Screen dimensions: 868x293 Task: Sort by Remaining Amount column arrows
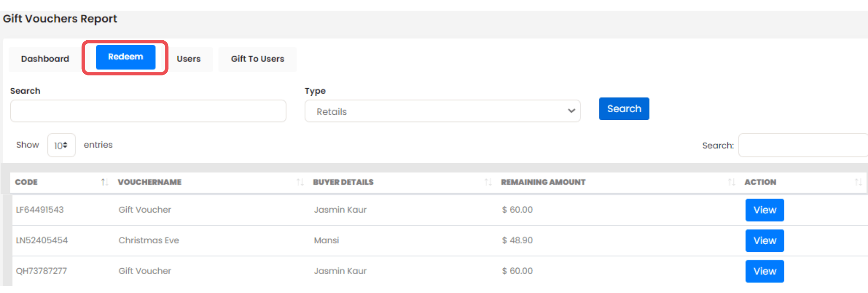(731, 182)
